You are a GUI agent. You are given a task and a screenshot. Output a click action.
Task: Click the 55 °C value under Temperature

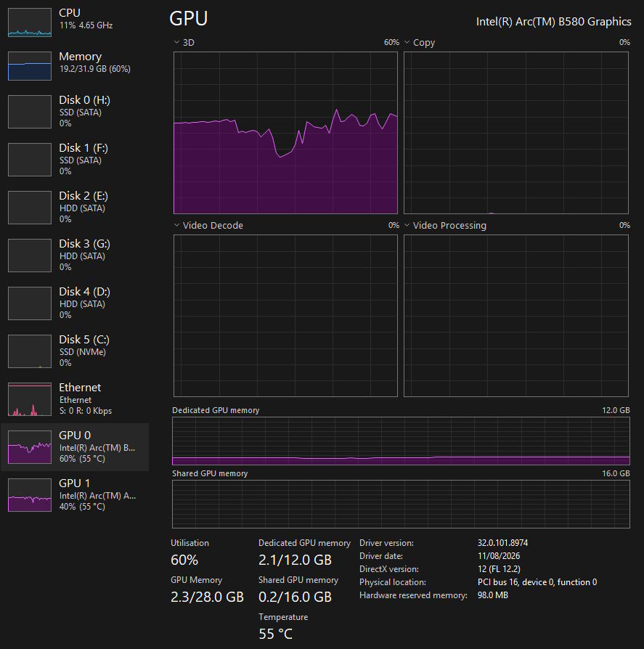point(276,634)
